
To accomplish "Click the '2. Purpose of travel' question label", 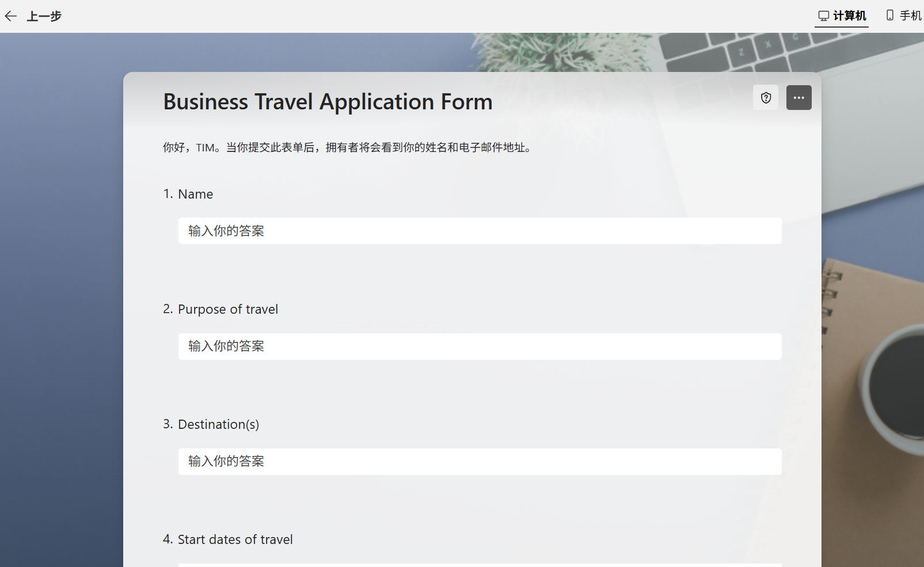I will click(x=220, y=309).
